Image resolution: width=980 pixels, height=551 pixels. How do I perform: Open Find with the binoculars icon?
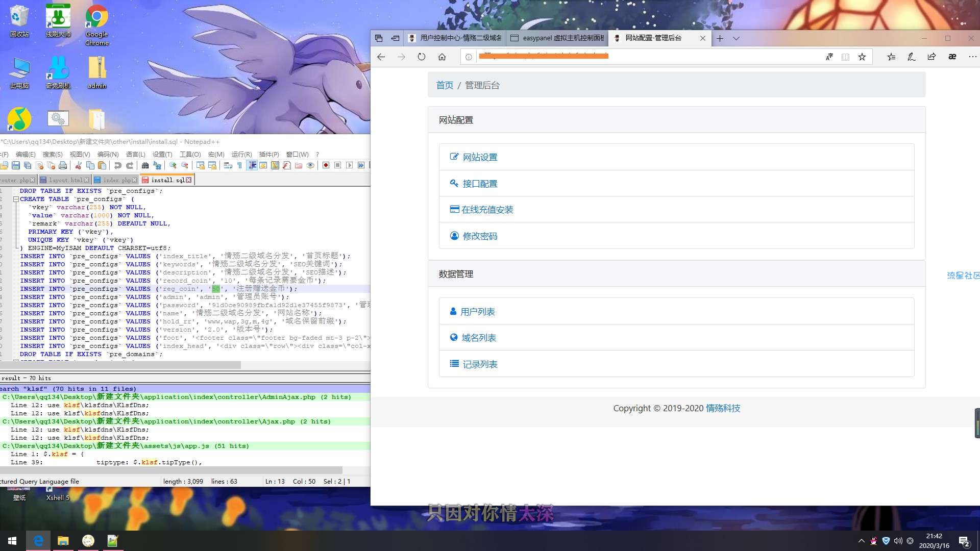(x=145, y=165)
